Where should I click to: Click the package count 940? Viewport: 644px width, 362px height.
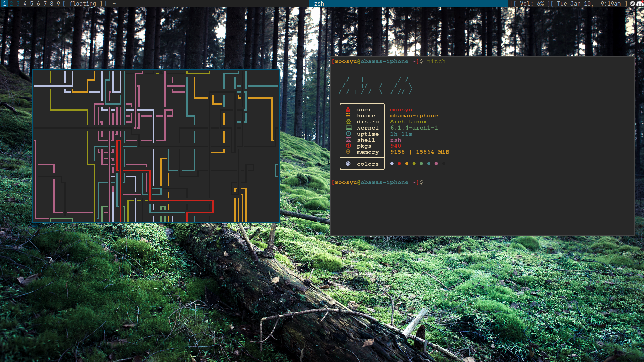[x=396, y=146]
